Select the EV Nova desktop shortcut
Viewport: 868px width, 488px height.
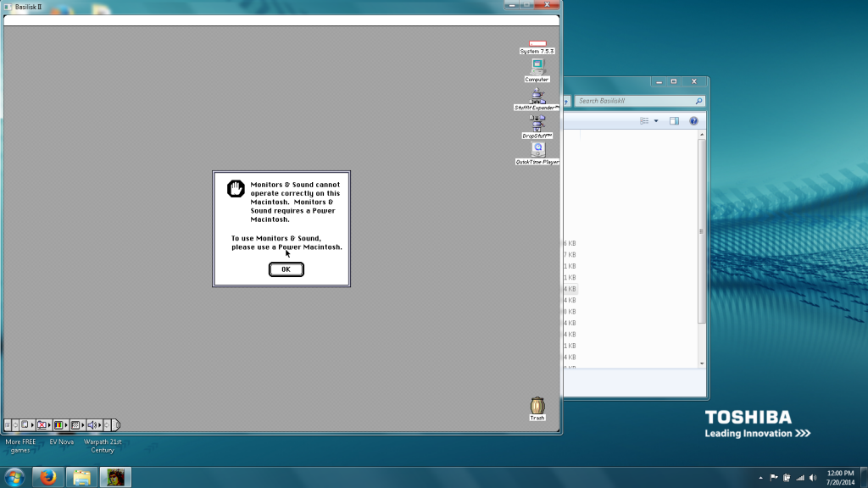click(61, 442)
